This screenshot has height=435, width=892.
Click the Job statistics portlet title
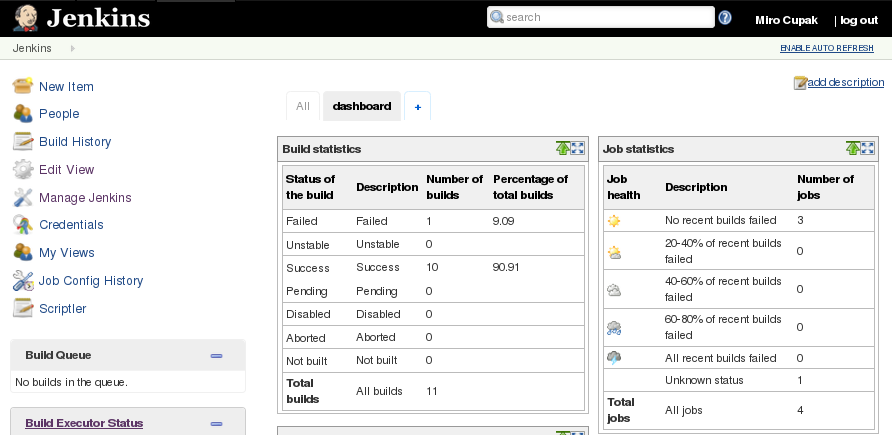point(638,149)
